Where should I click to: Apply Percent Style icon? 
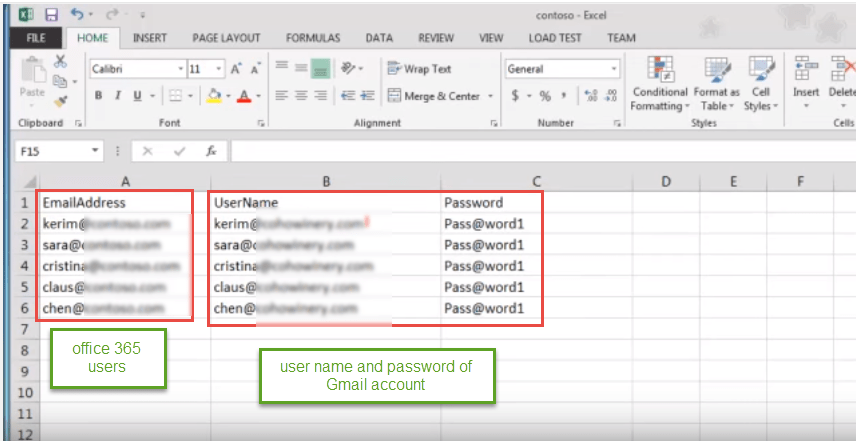[545, 96]
